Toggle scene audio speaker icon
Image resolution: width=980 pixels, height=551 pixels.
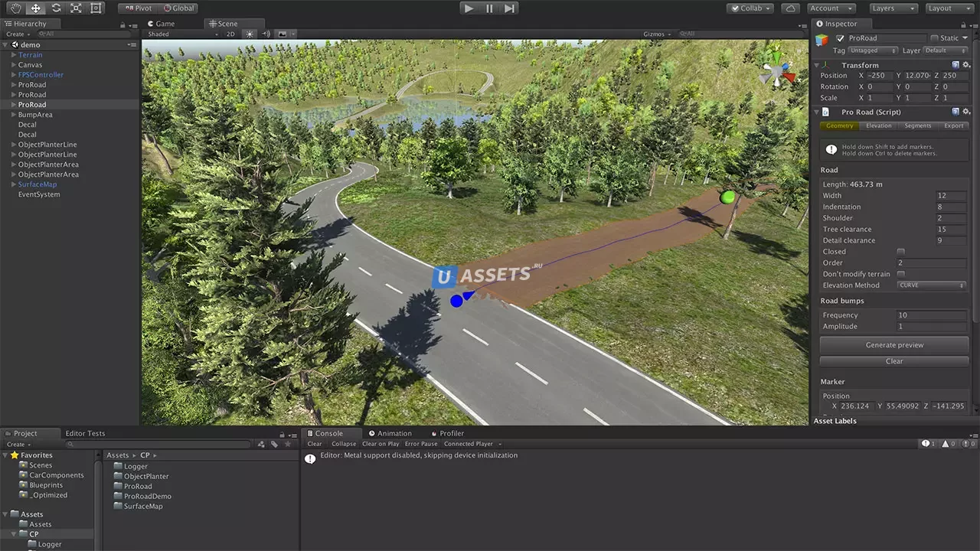[266, 34]
